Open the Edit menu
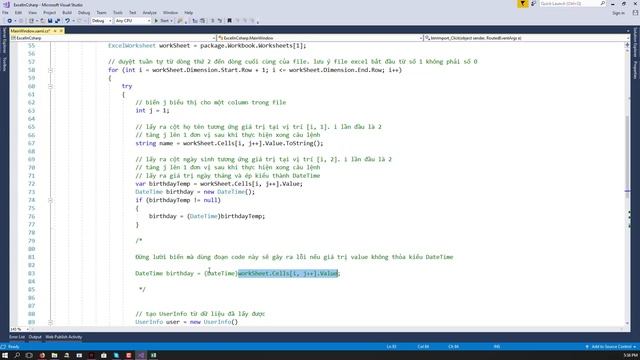This screenshot has height=360, width=640. [18, 13]
